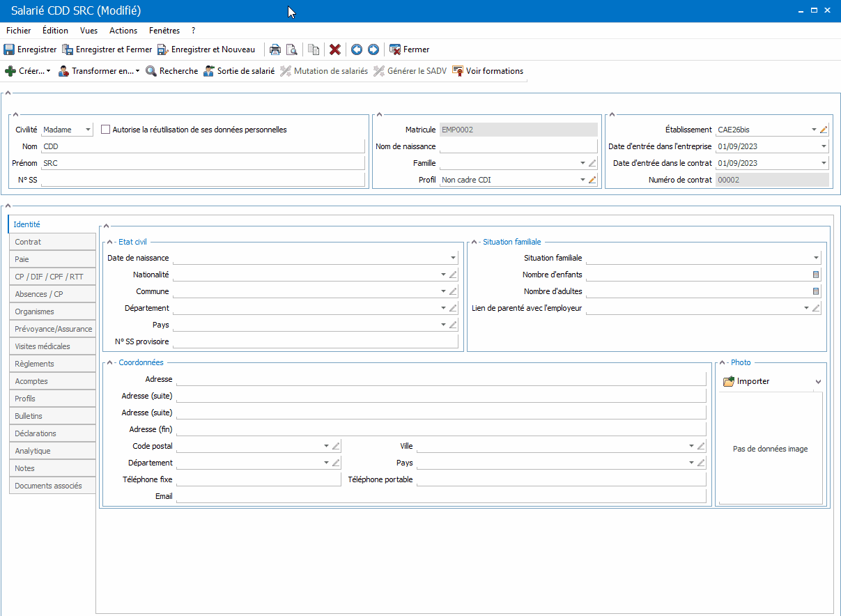Click the print icon in toolbar
The width and height of the screenshot is (841, 616).
[275, 49]
